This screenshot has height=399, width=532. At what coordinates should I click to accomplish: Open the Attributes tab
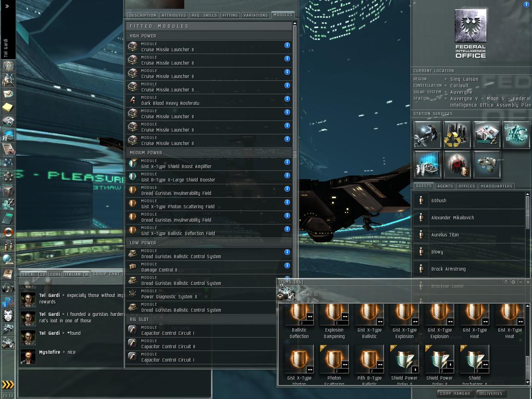tap(174, 15)
